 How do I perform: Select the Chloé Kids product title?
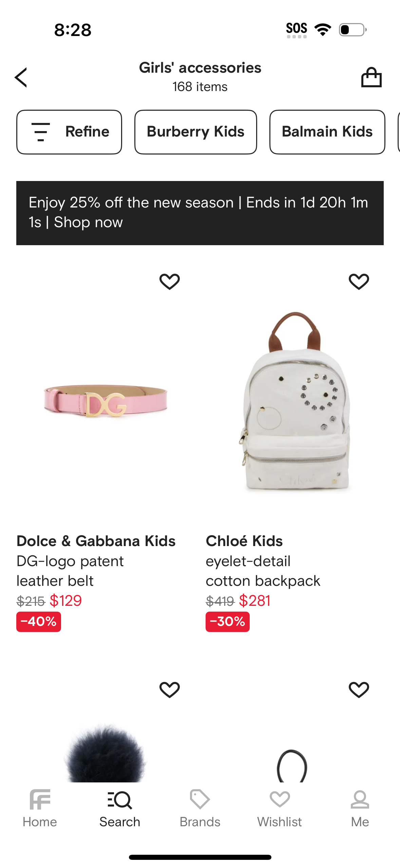244,541
